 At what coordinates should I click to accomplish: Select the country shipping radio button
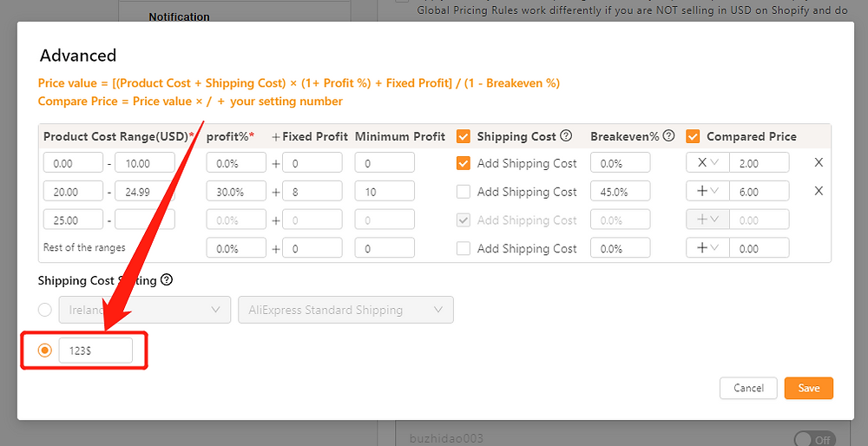click(x=45, y=310)
